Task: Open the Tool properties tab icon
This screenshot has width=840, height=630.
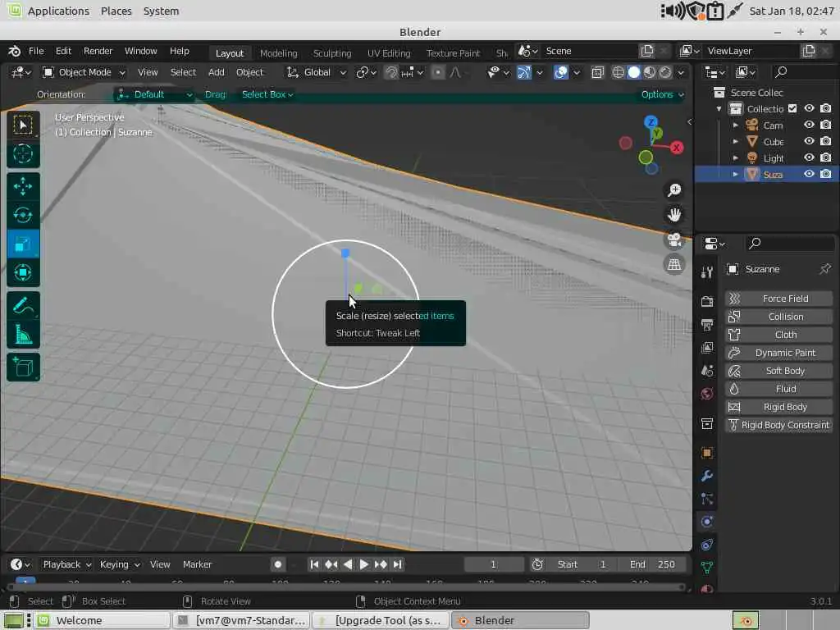Action: click(x=707, y=272)
